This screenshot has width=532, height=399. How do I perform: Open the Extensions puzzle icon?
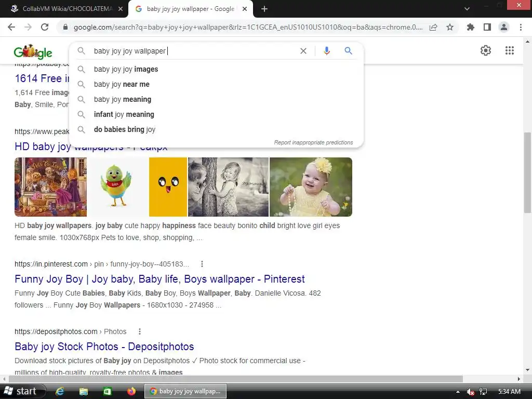(471, 27)
